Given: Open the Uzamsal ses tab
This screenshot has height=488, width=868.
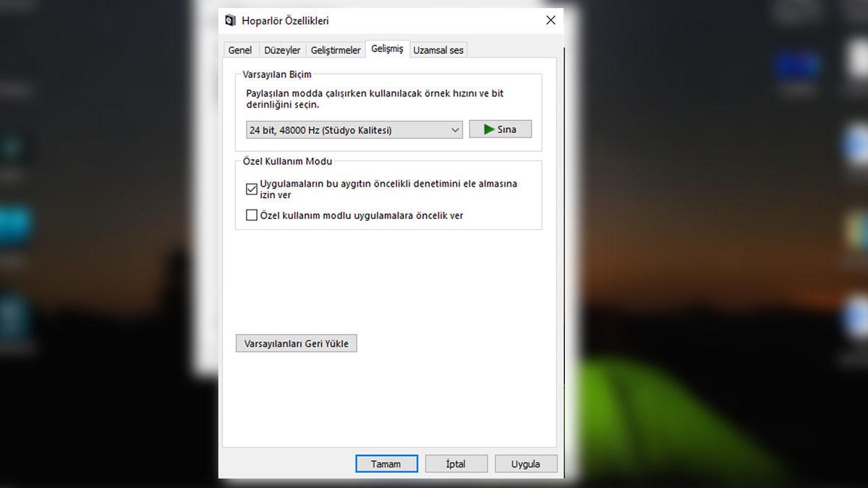Looking at the screenshot, I should [x=438, y=50].
